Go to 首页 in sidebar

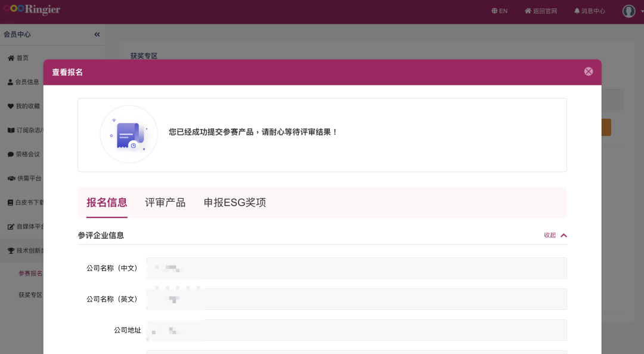pos(22,58)
